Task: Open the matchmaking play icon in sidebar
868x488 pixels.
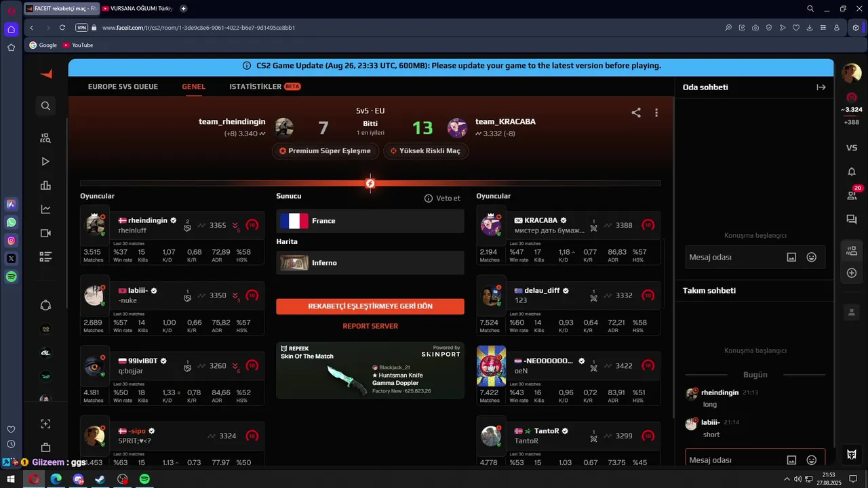Action: pos(45,161)
